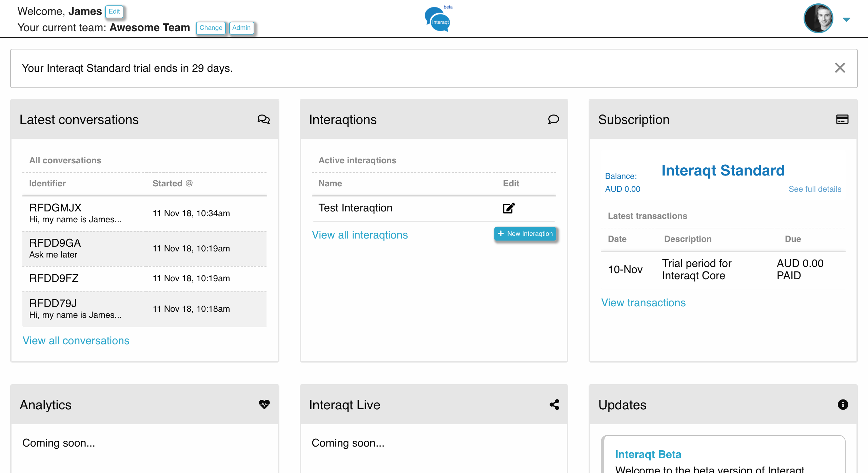The image size is (868, 473).
Task: Edit Test Interaqtion via pencil icon
Action: (509, 208)
